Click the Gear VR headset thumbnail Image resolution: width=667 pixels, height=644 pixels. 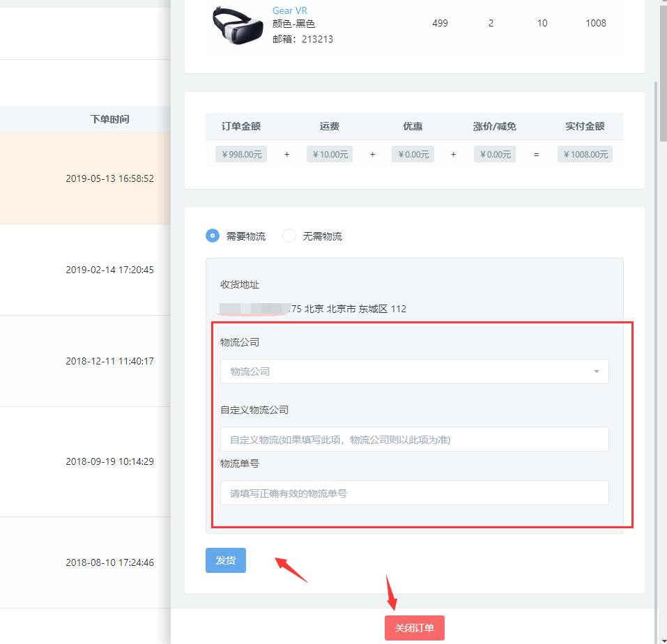(x=238, y=24)
